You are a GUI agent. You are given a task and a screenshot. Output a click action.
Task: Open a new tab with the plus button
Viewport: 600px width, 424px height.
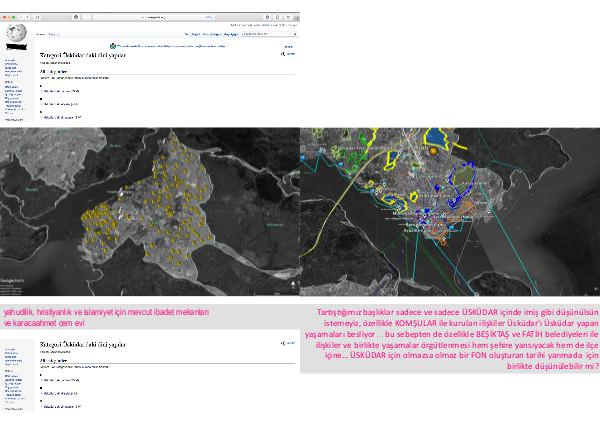(x=295, y=17)
